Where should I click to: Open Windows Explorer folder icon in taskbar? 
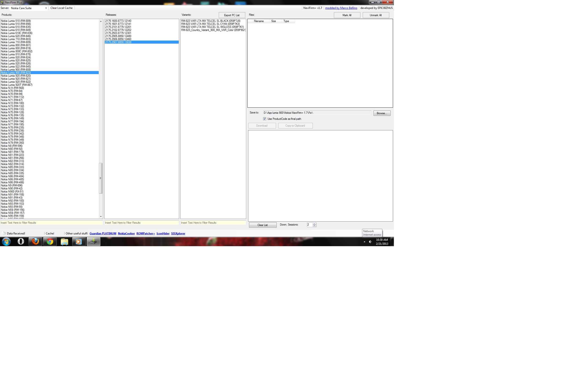click(x=64, y=241)
